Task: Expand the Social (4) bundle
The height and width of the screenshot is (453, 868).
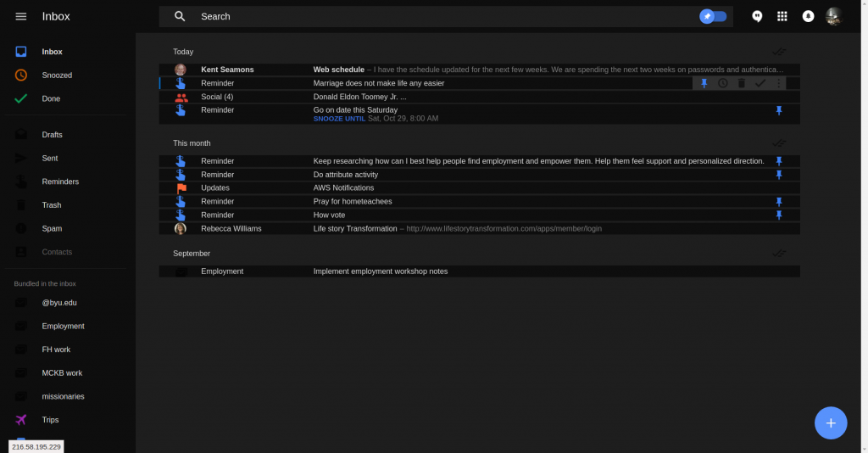Action: click(480, 97)
